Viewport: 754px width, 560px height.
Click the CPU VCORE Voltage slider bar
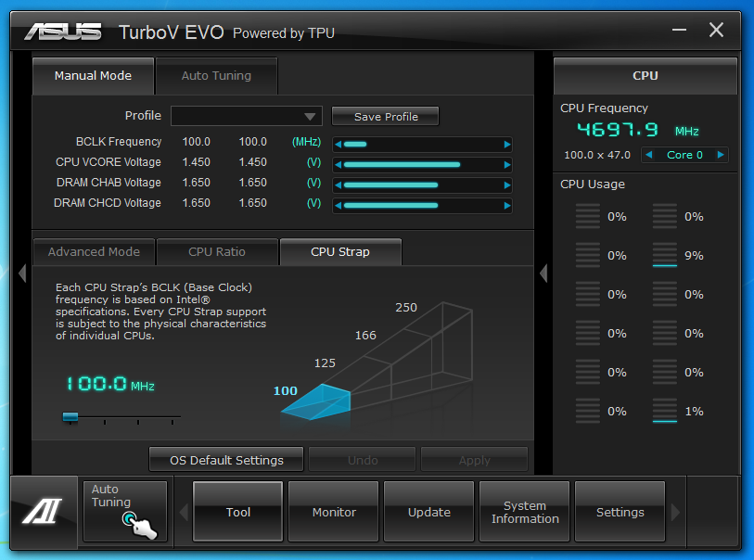tap(422, 165)
